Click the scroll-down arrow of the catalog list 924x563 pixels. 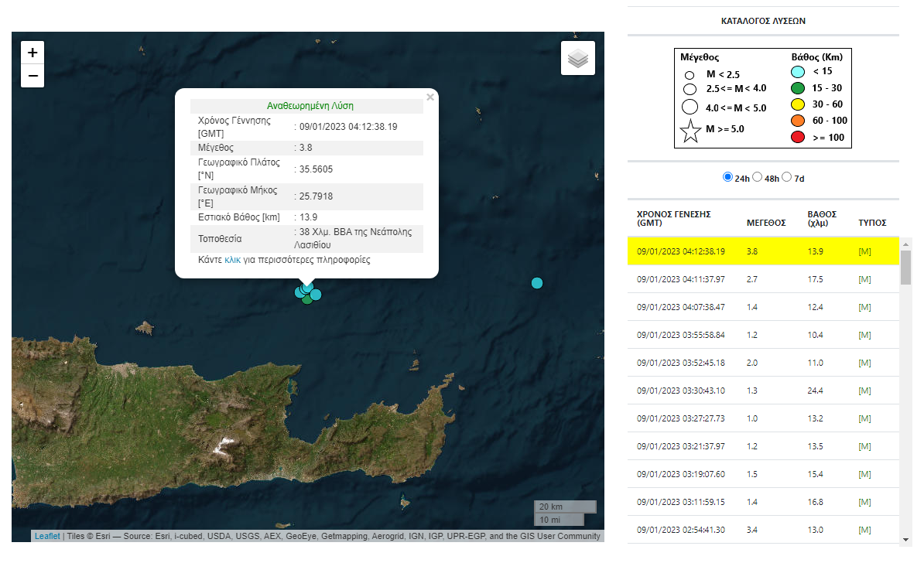pyautogui.click(x=905, y=540)
